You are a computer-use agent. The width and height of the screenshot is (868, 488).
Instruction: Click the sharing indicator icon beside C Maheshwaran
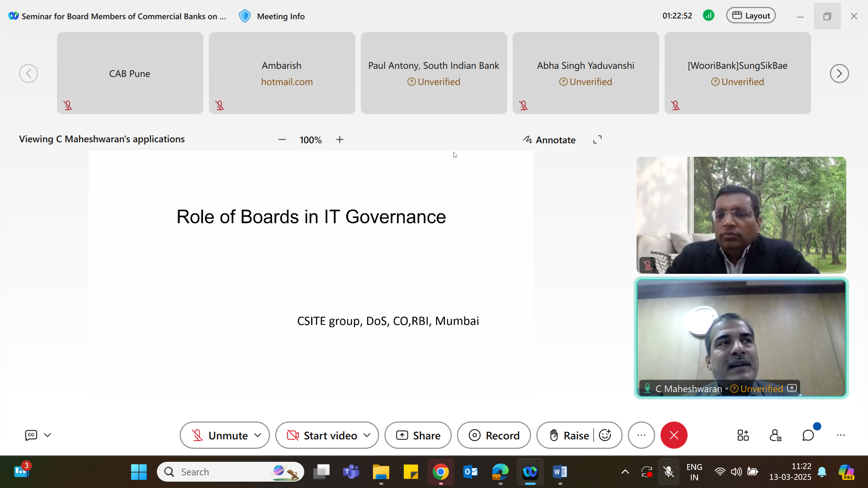click(x=792, y=388)
